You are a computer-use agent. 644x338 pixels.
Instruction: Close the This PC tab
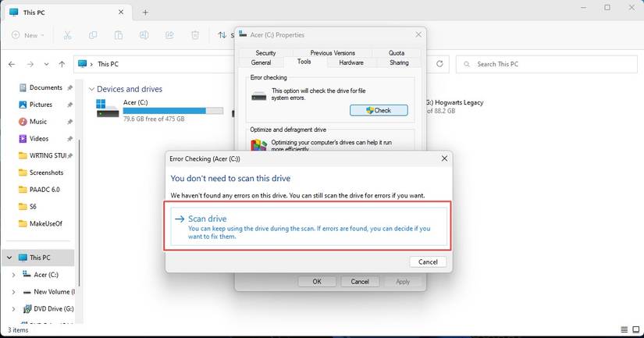coord(121,12)
